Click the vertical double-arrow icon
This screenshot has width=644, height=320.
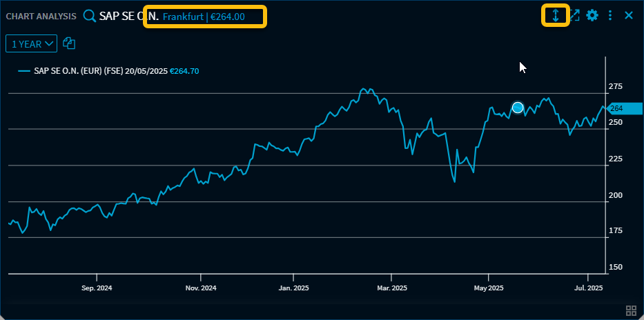coord(556,15)
